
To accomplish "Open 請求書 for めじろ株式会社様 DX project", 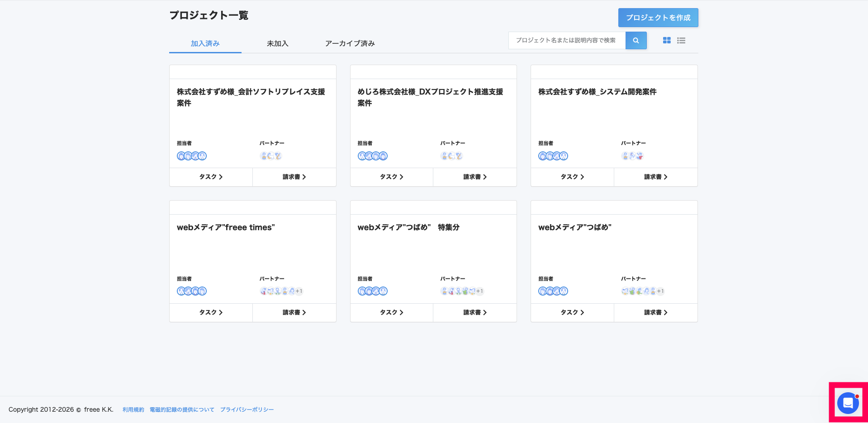I will pos(475,177).
